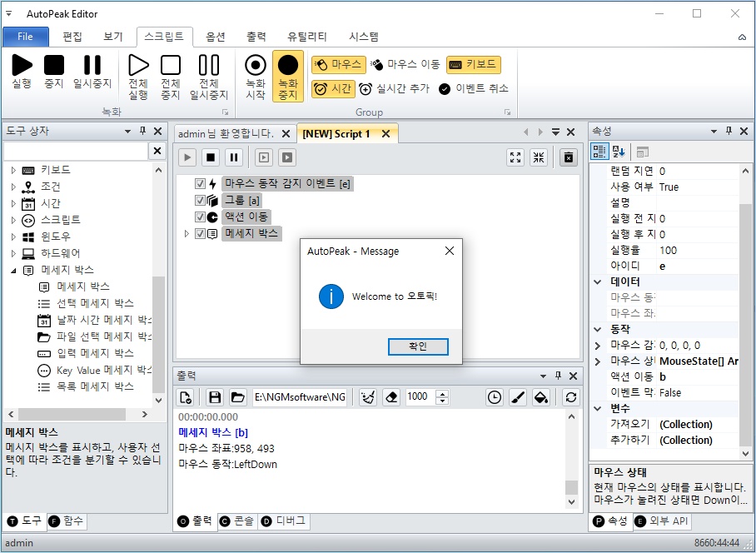Expand the 메세지 박스 script node
The image size is (756, 553).
tap(187, 233)
